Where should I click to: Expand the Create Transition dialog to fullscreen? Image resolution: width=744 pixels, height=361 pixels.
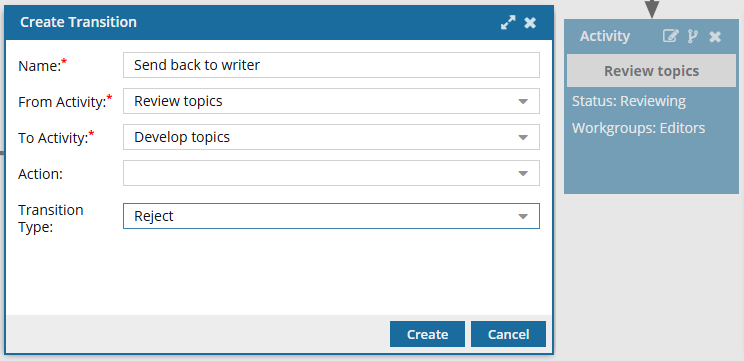508,23
